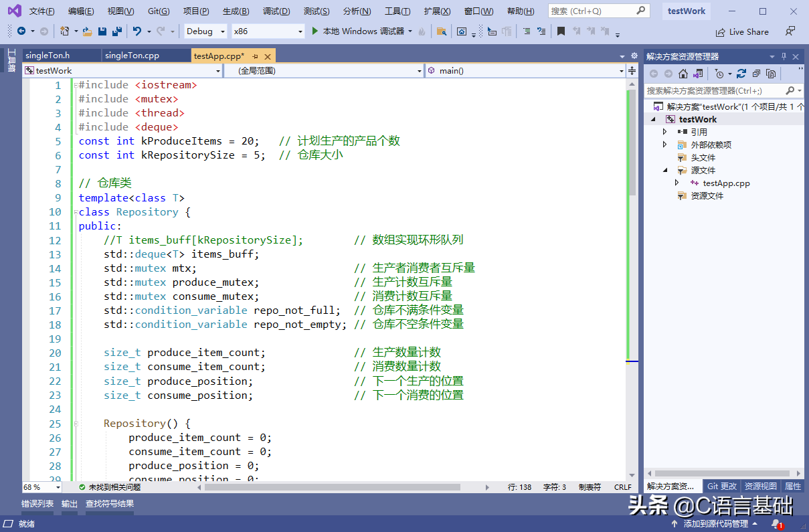Open the 调试(D) menu
The image size is (809, 532).
point(276,11)
